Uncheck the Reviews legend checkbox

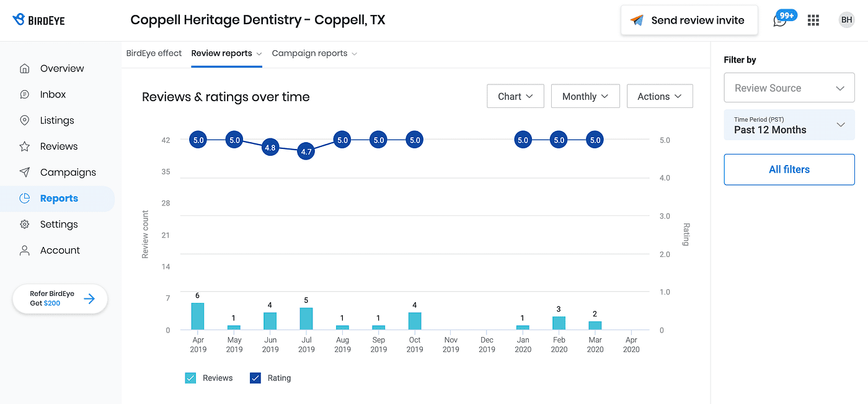(191, 378)
